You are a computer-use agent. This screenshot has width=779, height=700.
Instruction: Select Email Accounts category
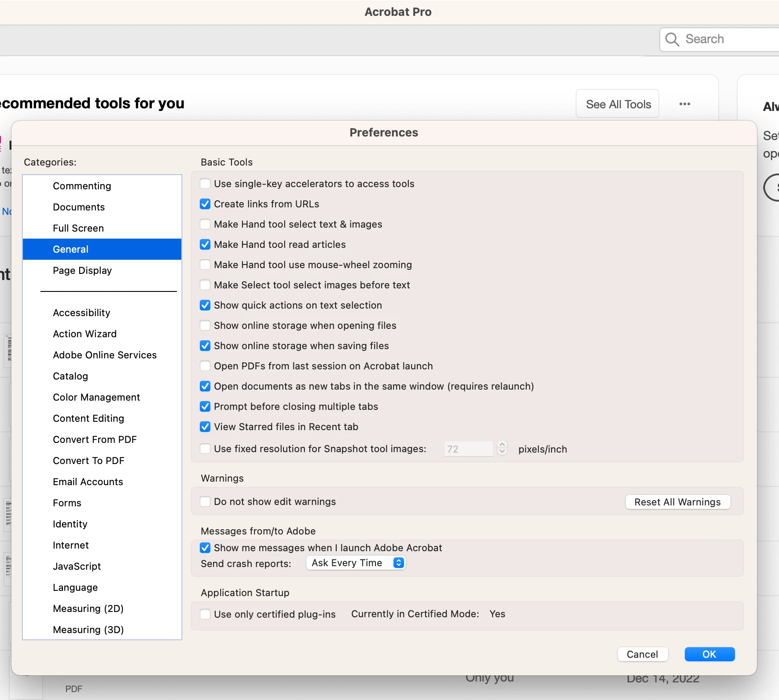pyautogui.click(x=102, y=482)
